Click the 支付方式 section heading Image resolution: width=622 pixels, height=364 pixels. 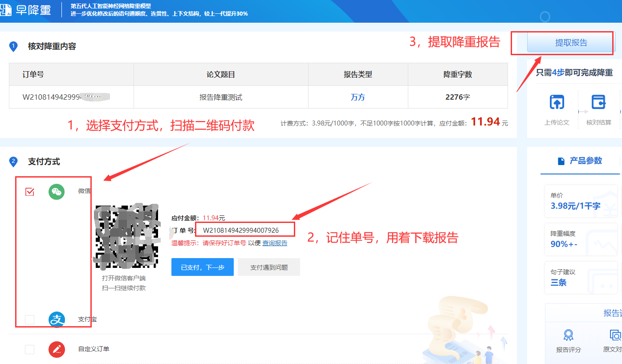pos(44,162)
